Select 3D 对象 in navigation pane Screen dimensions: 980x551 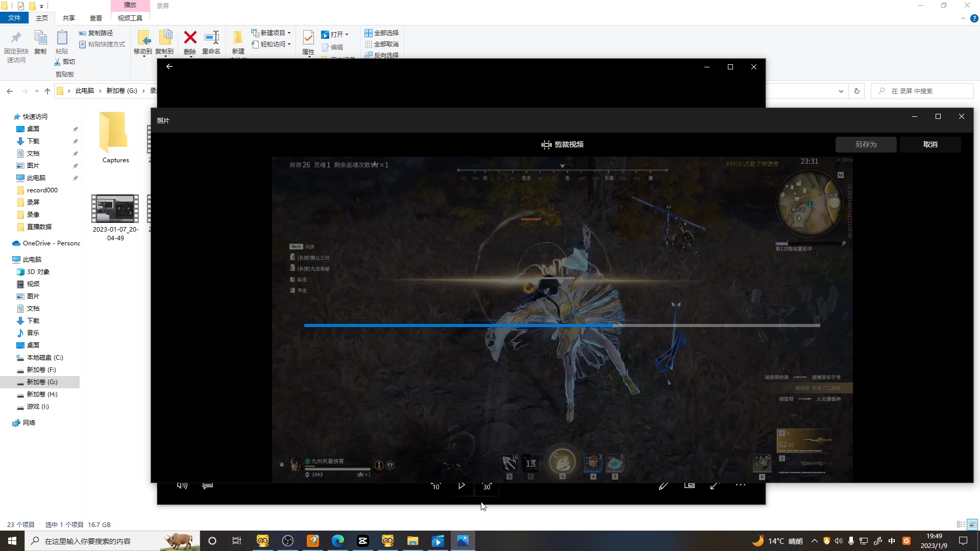[x=38, y=272]
